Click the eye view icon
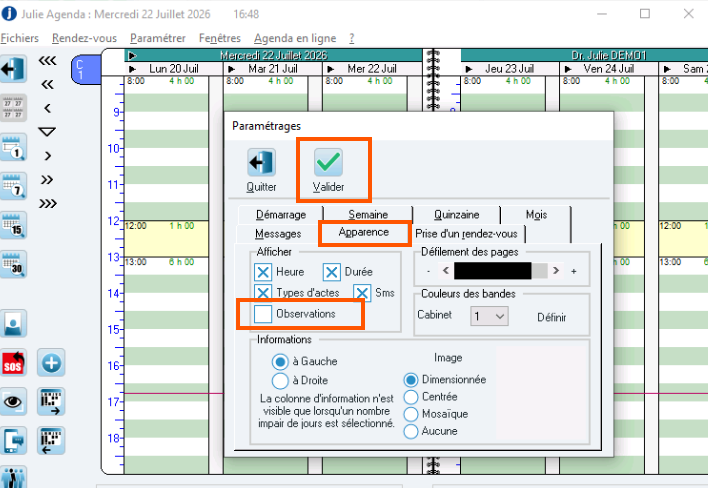Image resolution: width=708 pixels, height=488 pixels. pyautogui.click(x=13, y=401)
